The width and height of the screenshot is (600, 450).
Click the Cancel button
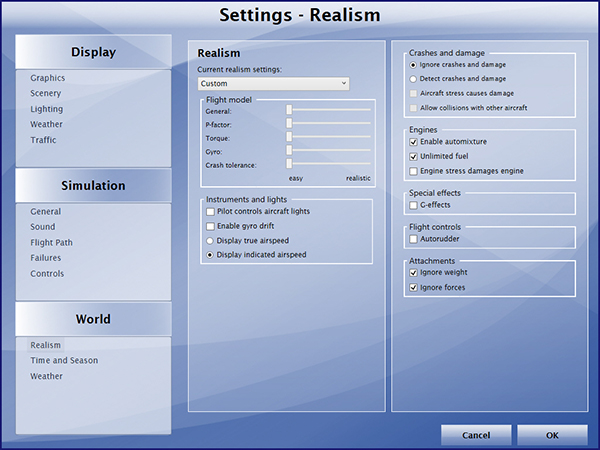[476, 435]
